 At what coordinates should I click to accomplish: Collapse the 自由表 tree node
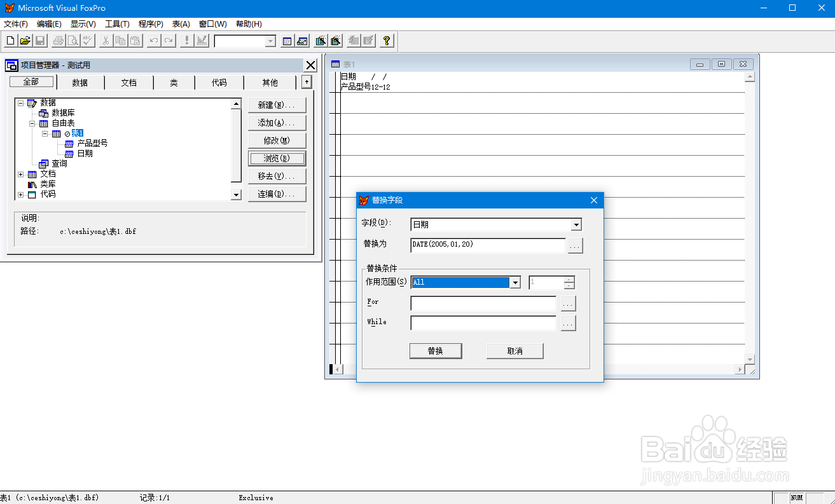32,122
